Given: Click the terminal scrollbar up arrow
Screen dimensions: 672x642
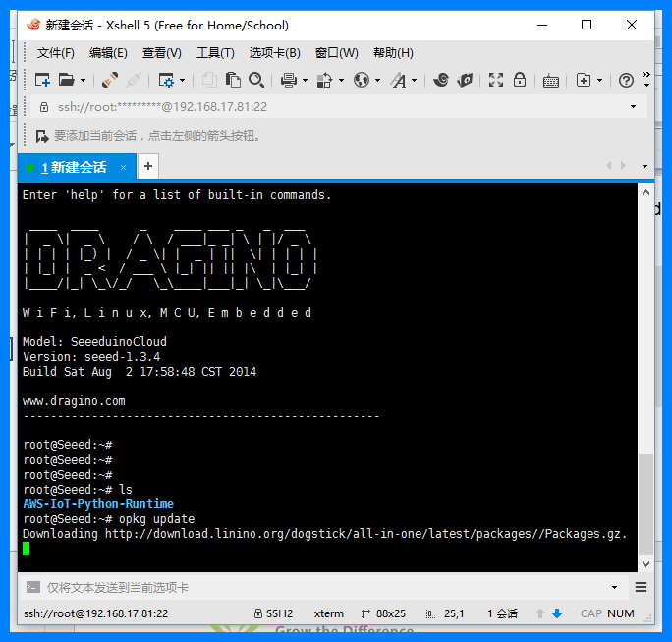Looking at the screenshot, I should [x=645, y=192].
